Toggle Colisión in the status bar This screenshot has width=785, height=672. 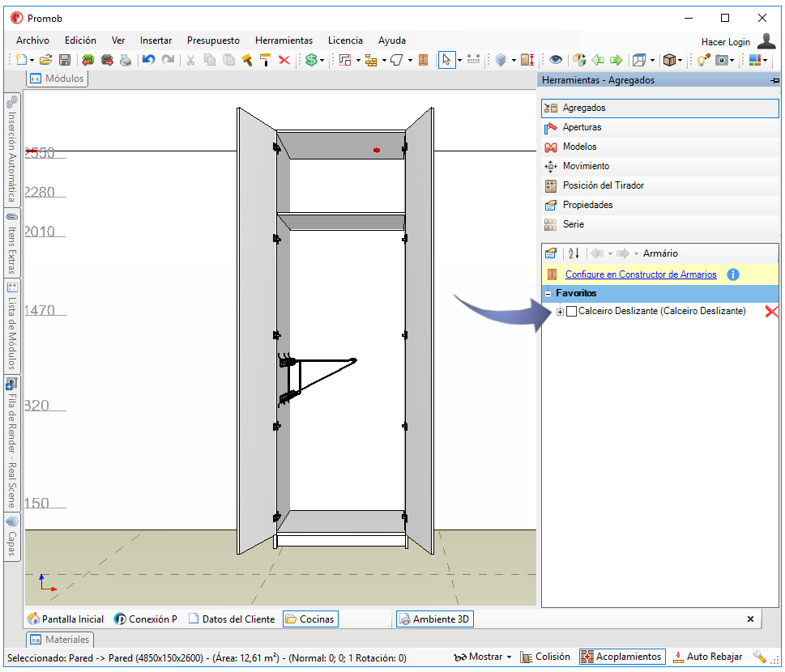point(545,657)
